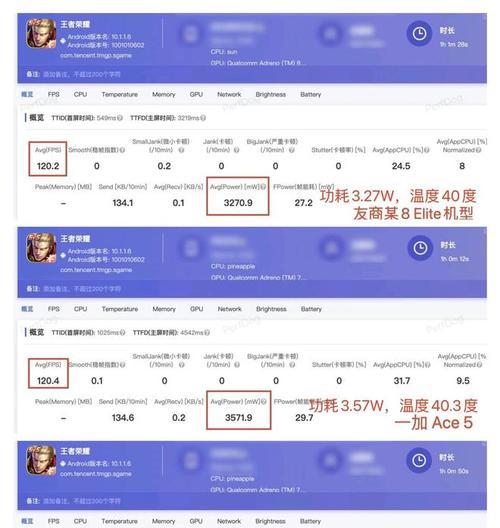The height and width of the screenshot is (528, 500).
Task: Open Brightness tab in second report
Action: point(271,309)
